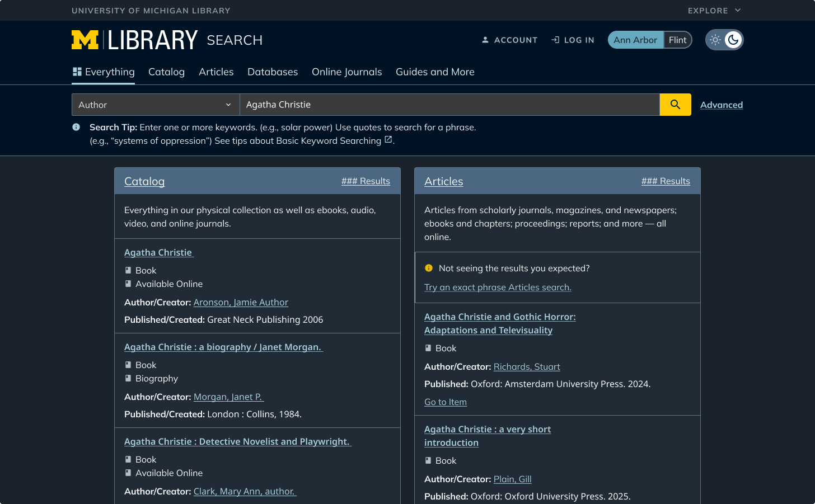Open the Account menu
This screenshot has height=504, width=815.
point(509,40)
